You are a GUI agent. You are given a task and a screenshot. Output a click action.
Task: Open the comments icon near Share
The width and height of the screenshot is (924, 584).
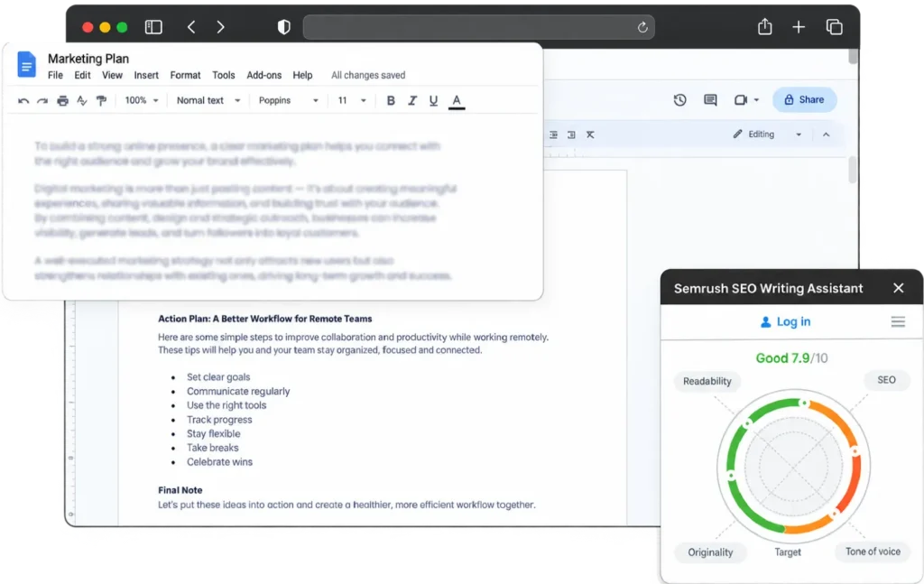click(x=711, y=100)
